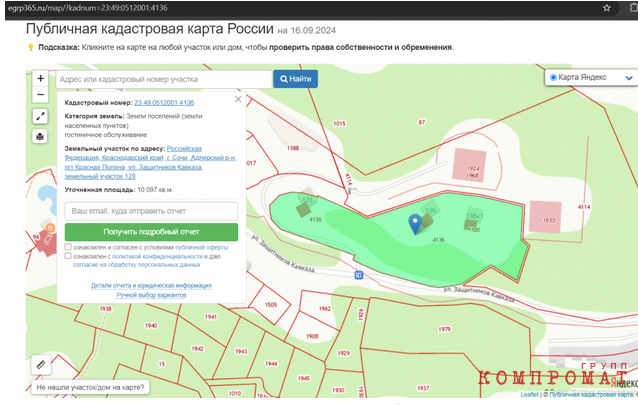
Task: Open the Ручной выбор вариантов link
Action: coord(151,295)
